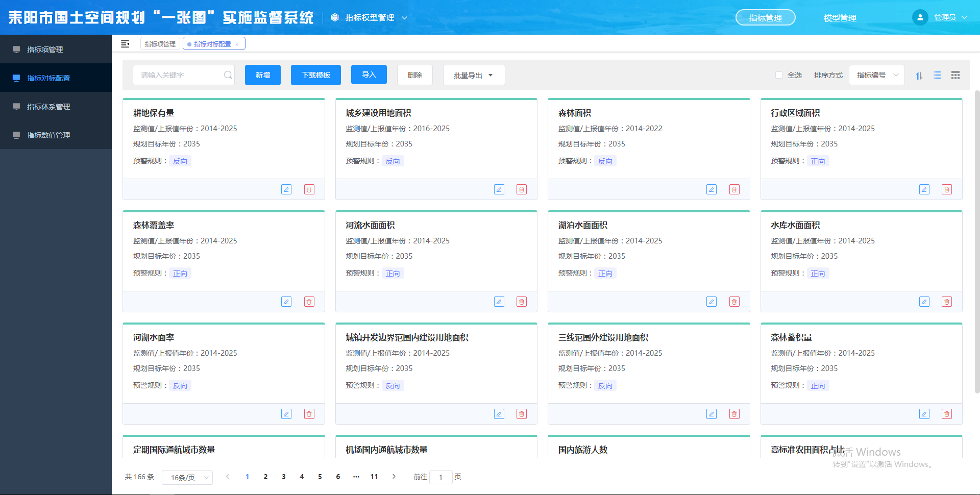Edit the 城镇开发边界范围内建设用地面积 card
The image size is (980, 495).
pyautogui.click(x=499, y=414)
